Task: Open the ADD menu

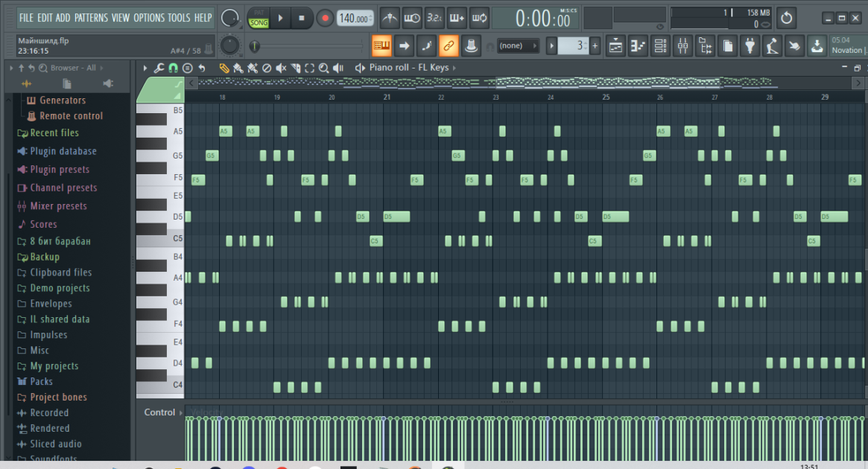Action: point(63,19)
